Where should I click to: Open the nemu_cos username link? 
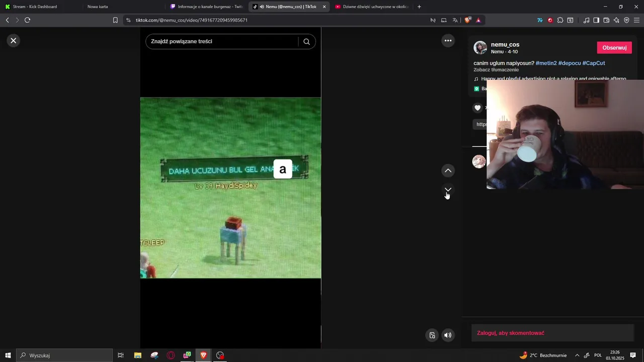505,45
